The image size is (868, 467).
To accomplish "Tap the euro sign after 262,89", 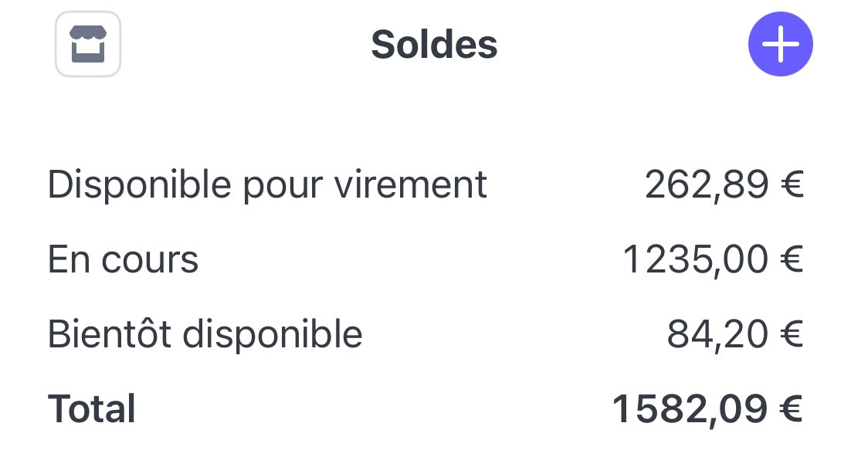I will (x=792, y=184).
